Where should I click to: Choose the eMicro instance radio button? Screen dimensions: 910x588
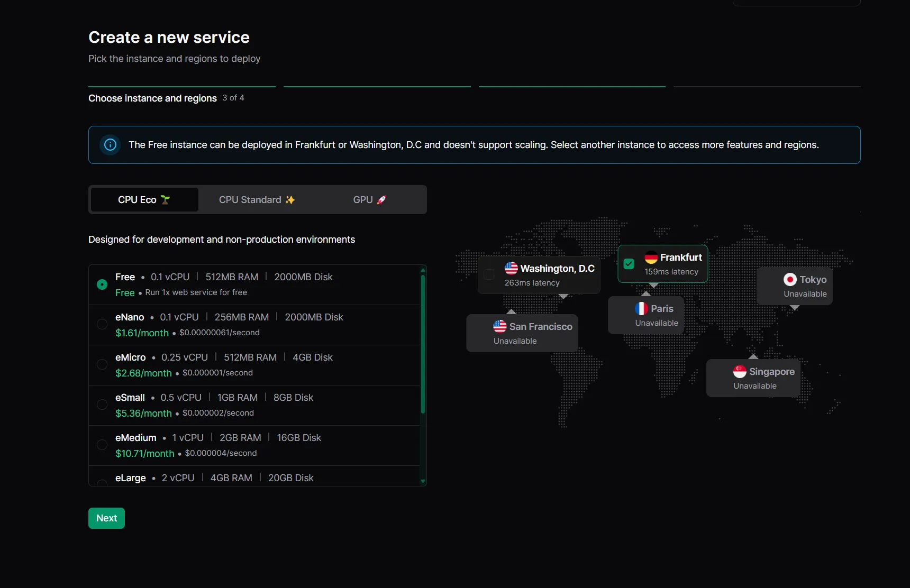(102, 364)
